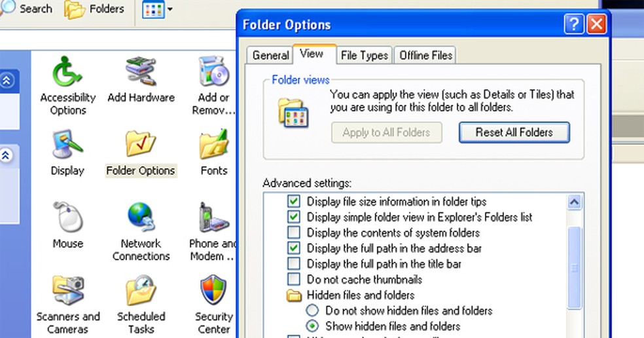This screenshot has width=644, height=338.
Task: Switch to the General tab
Action: [270, 55]
